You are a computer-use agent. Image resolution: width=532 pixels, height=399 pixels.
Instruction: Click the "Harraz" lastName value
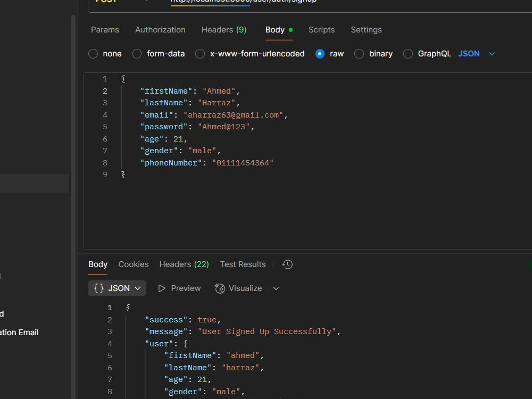point(217,103)
